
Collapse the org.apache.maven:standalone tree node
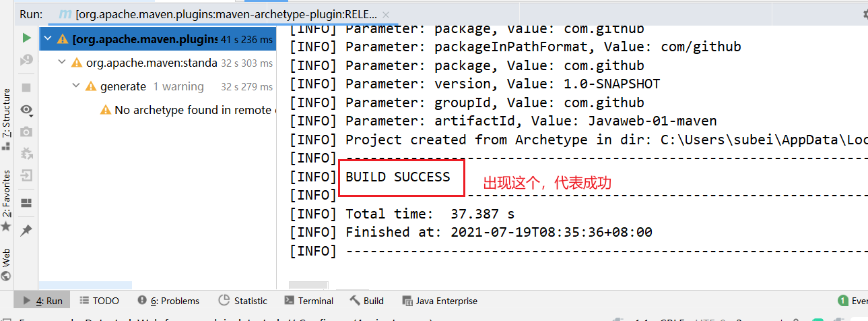62,63
